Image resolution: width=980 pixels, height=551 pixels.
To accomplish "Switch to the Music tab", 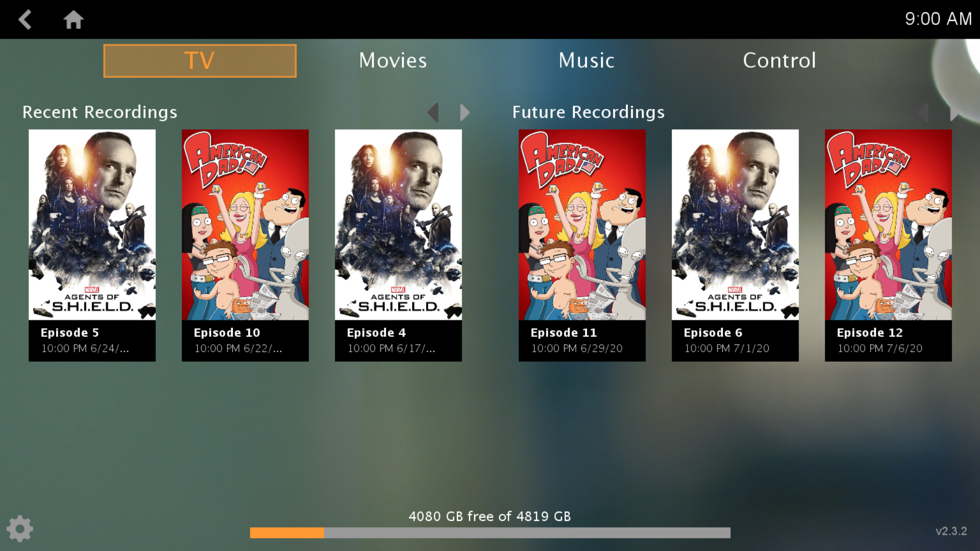I will point(586,60).
